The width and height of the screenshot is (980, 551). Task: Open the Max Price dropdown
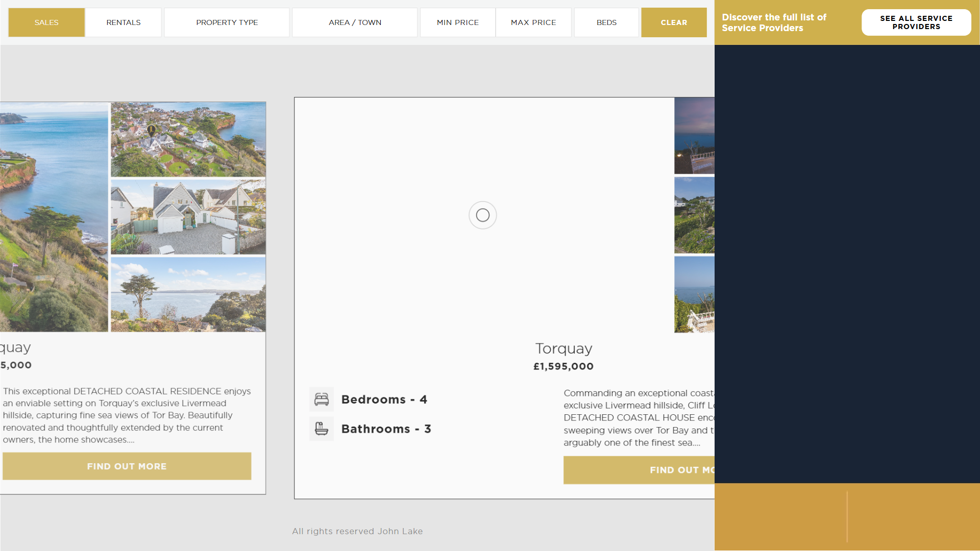[533, 22]
